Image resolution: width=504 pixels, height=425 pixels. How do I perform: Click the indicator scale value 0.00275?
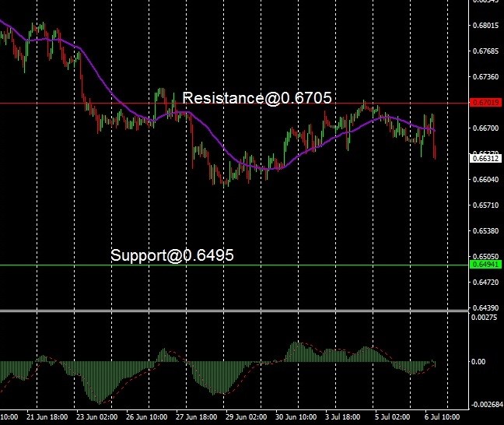pyautogui.click(x=484, y=318)
